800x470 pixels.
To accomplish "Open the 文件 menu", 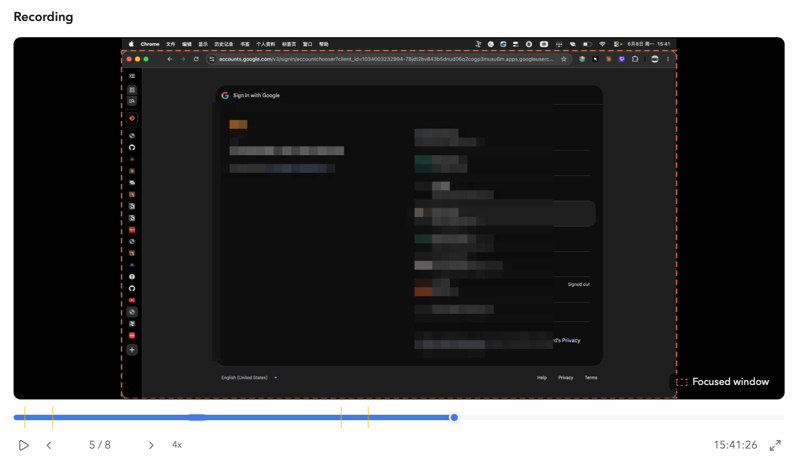I will pyautogui.click(x=170, y=44).
